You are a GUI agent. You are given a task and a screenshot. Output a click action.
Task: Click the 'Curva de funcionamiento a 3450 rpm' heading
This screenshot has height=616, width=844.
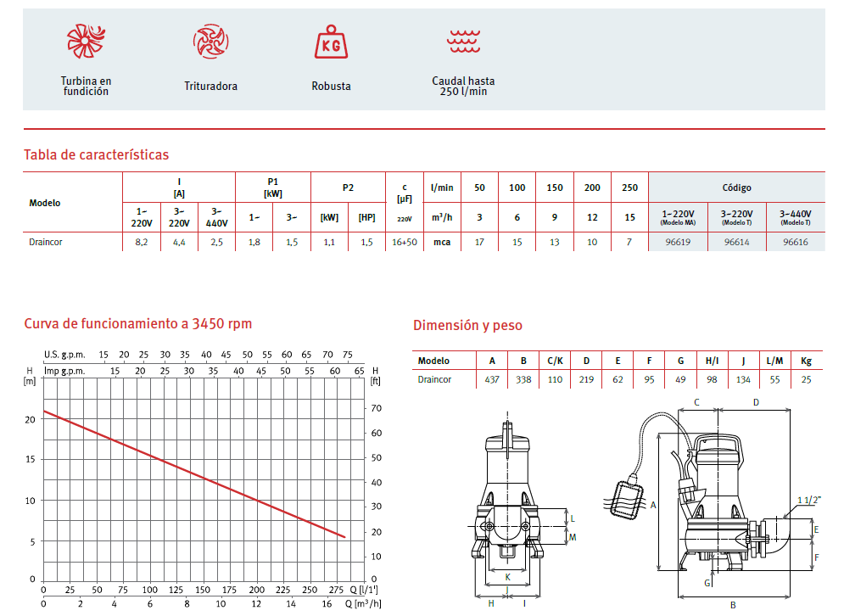tap(137, 323)
